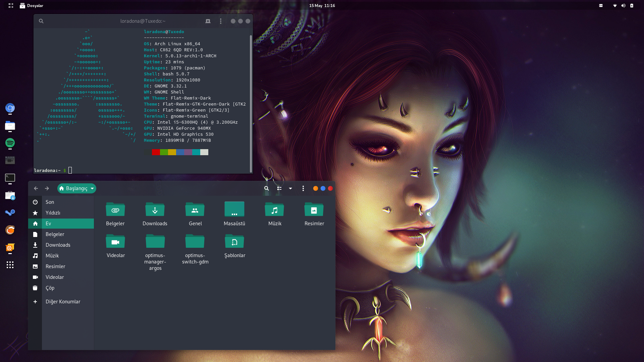Open the Files three-dot menu
Image resolution: width=644 pixels, height=362 pixels.
tap(303, 188)
